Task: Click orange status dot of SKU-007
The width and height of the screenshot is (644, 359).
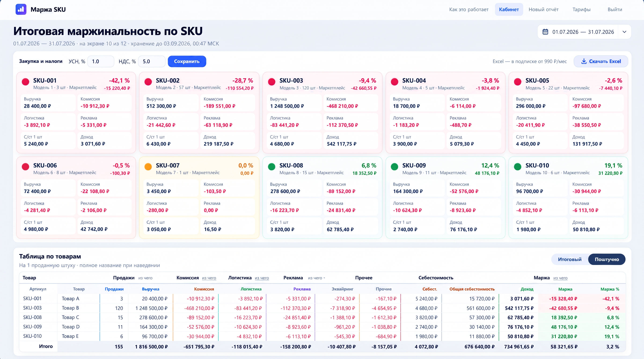Action: tap(148, 167)
